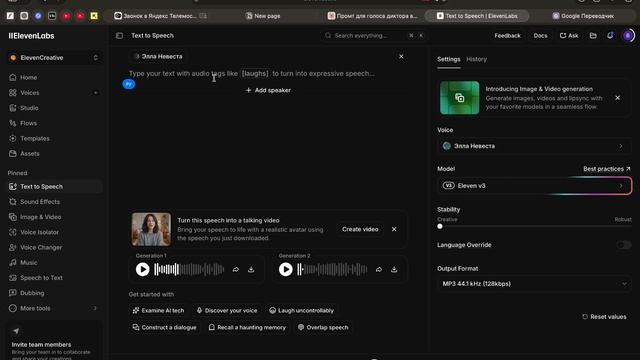640x360 pixels.
Task: Add a new voice with the plus icon
Action: point(96,93)
